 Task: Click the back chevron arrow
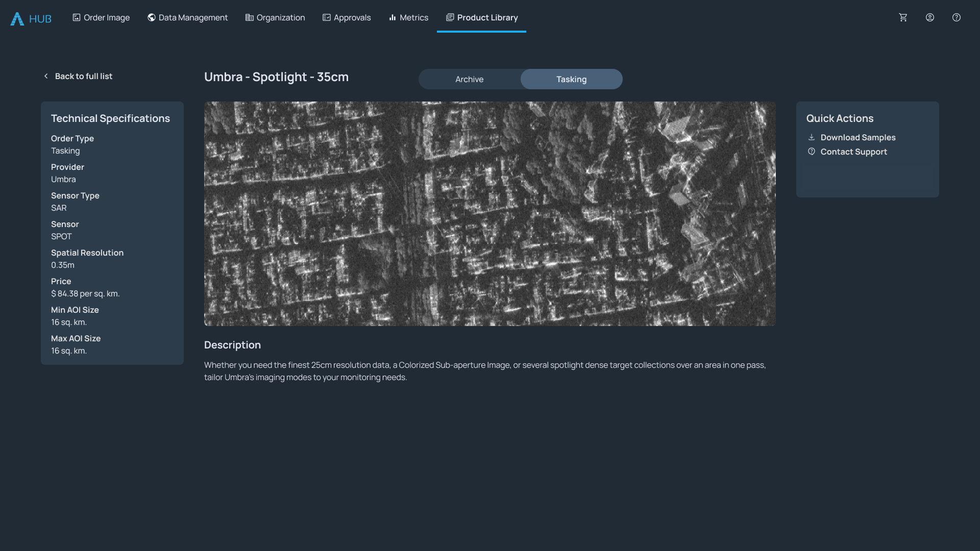pos(46,76)
